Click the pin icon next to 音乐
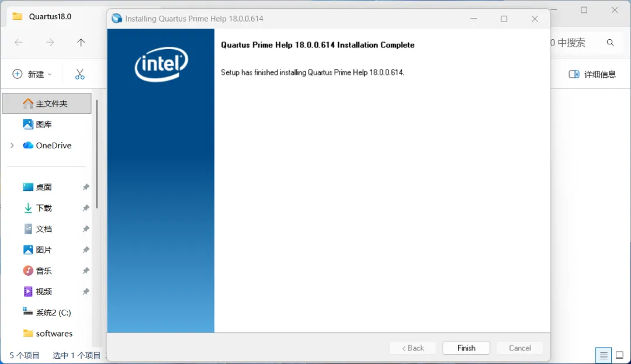The width and height of the screenshot is (631, 364). [86, 271]
